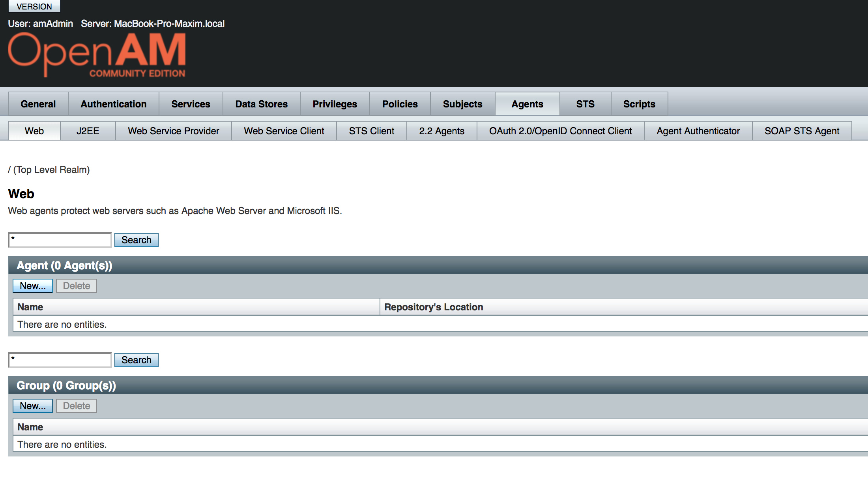
Task: Open the STS tab
Action: [x=585, y=104]
